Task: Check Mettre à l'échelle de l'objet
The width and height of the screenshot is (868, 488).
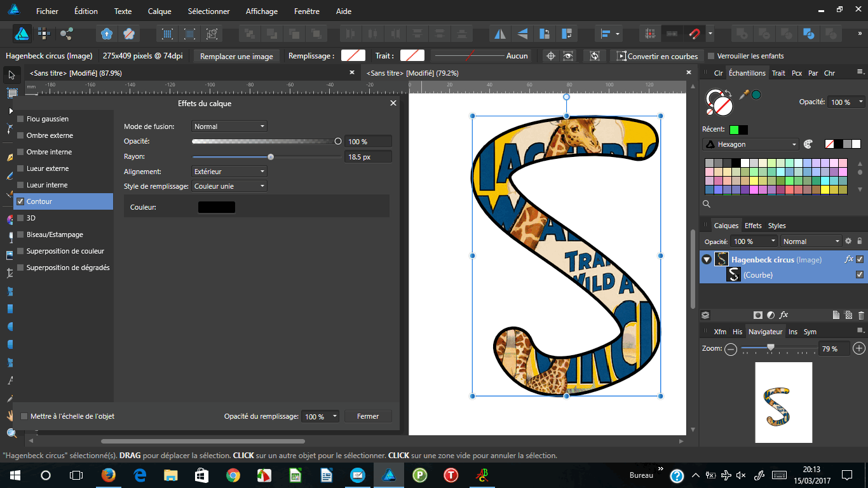Action: 24,416
